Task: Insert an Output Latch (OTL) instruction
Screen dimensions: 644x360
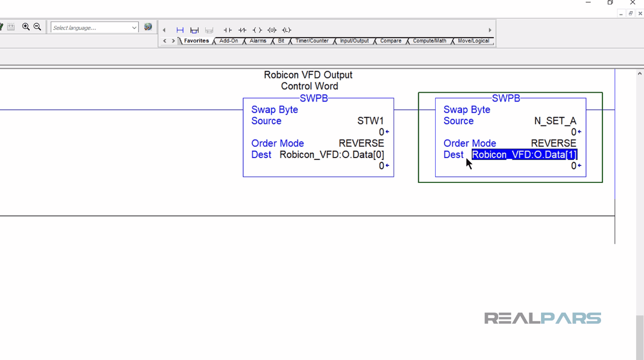Action: [286, 30]
